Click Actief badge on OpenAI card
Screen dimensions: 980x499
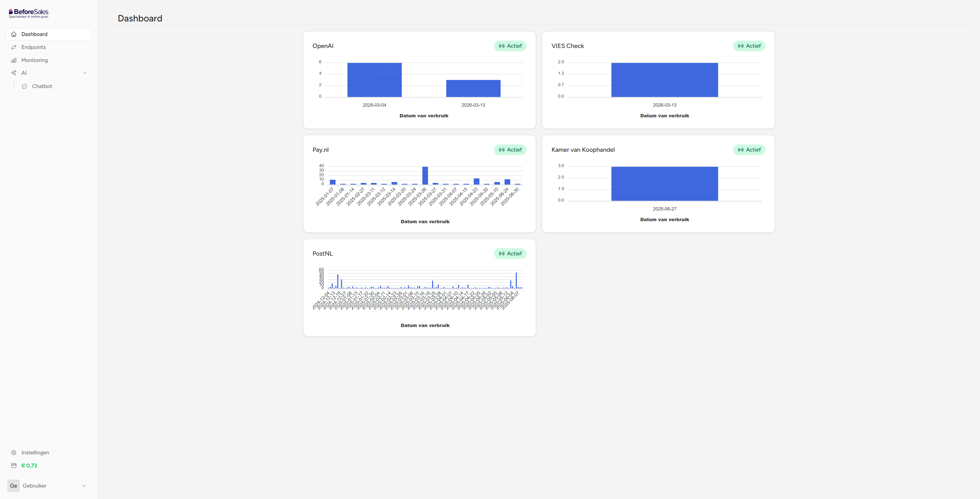tap(510, 46)
